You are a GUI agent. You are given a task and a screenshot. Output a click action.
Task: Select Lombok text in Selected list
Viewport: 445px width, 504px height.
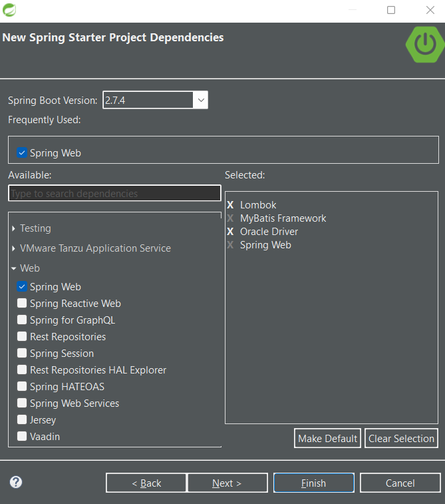point(258,205)
